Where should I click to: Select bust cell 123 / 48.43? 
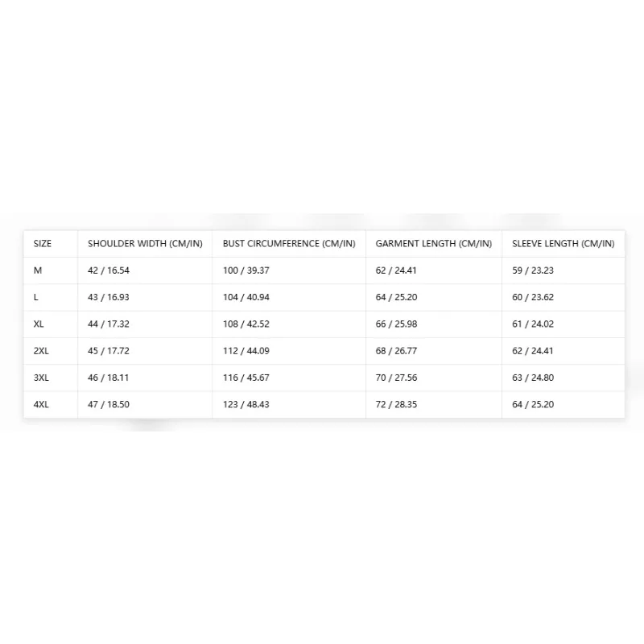246,405
